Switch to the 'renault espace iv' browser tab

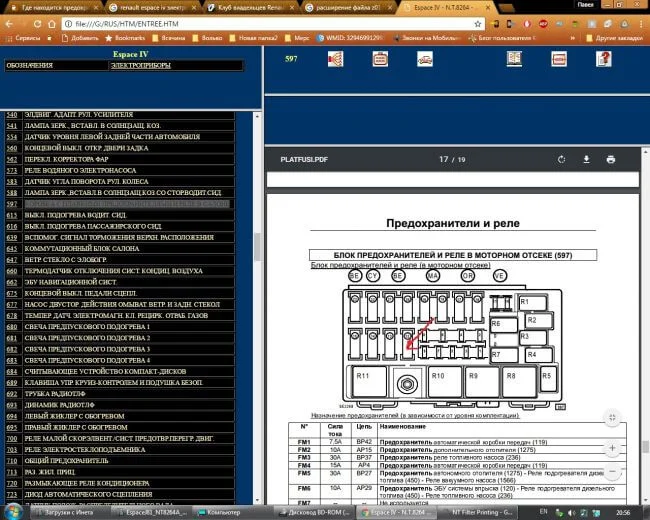coord(154,6)
